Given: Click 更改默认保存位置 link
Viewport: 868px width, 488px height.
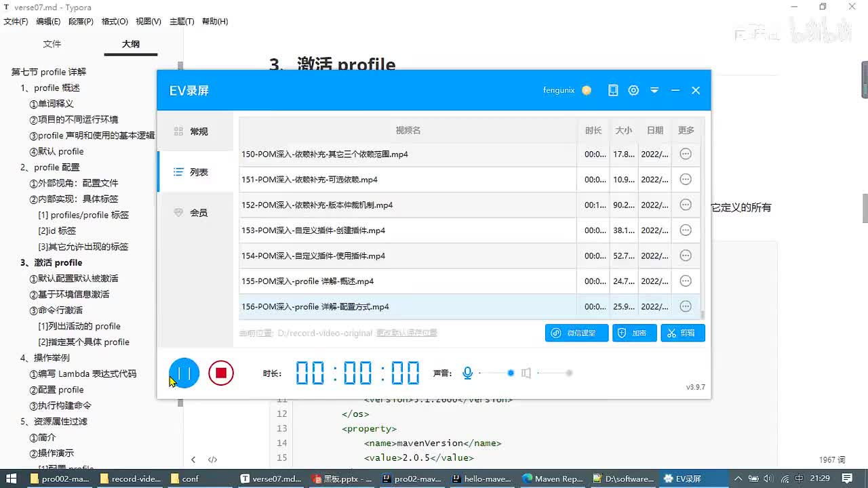Looking at the screenshot, I should (x=407, y=333).
